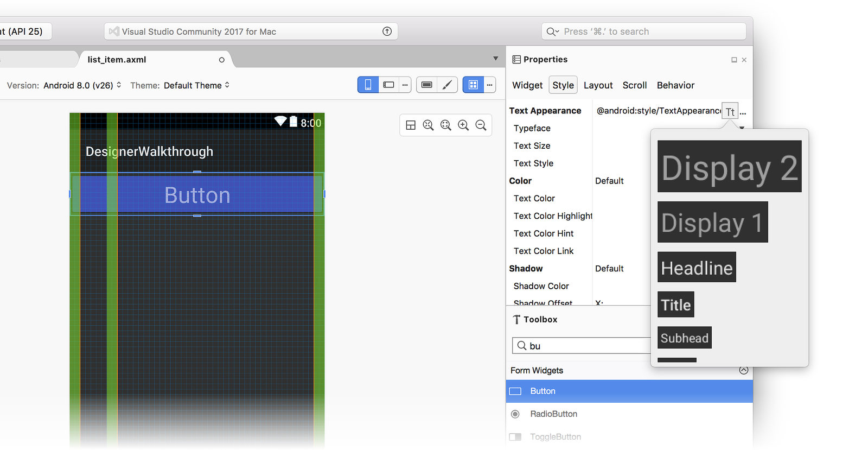Image resolution: width=868 pixels, height=450 pixels.
Task: Choose the Subhead text appearance
Action: pyautogui.click(x=685, y=338)
